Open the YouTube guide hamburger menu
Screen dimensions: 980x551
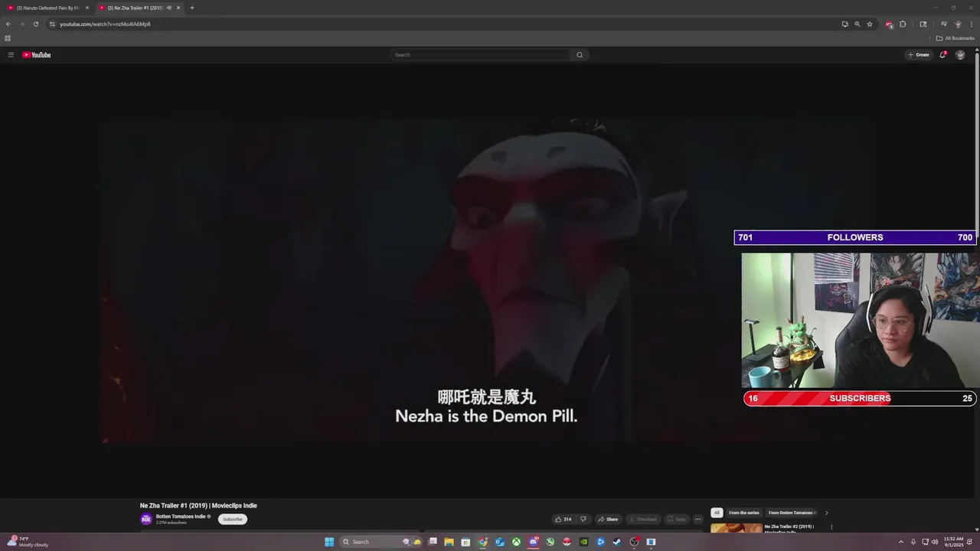pyautogui.click(x=11, y=54)
